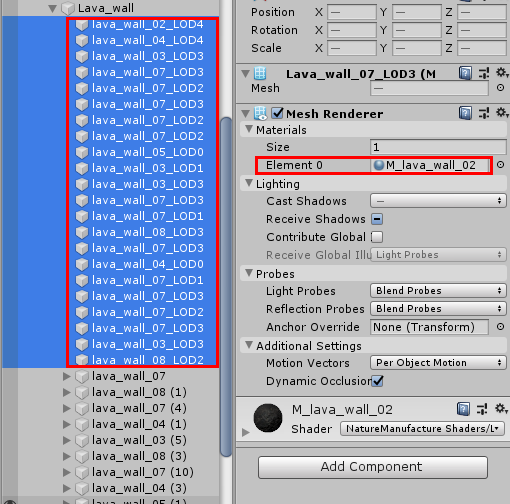Viewport: 510px width, 504px height.
Task: Expand the M_lava_wall_02 material properties
Action: [246, 432]
